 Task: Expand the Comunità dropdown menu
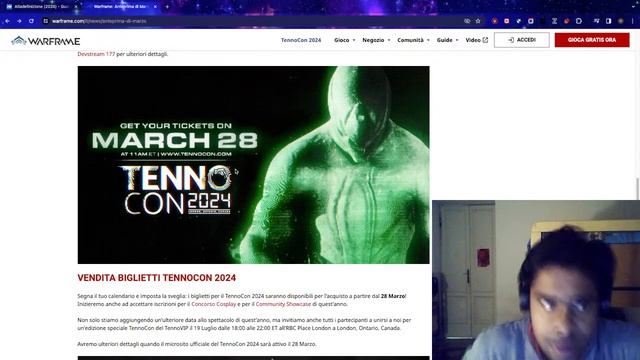(x=413, y=40)
